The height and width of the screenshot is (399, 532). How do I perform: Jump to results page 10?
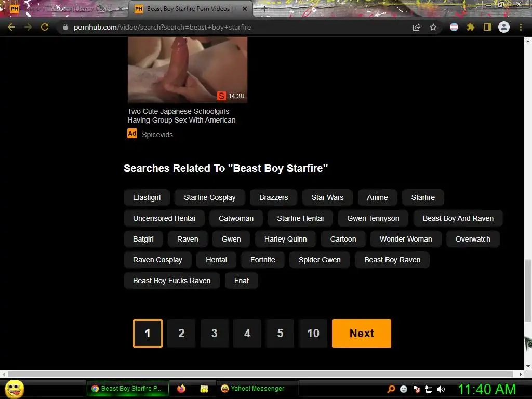[313, 333]
